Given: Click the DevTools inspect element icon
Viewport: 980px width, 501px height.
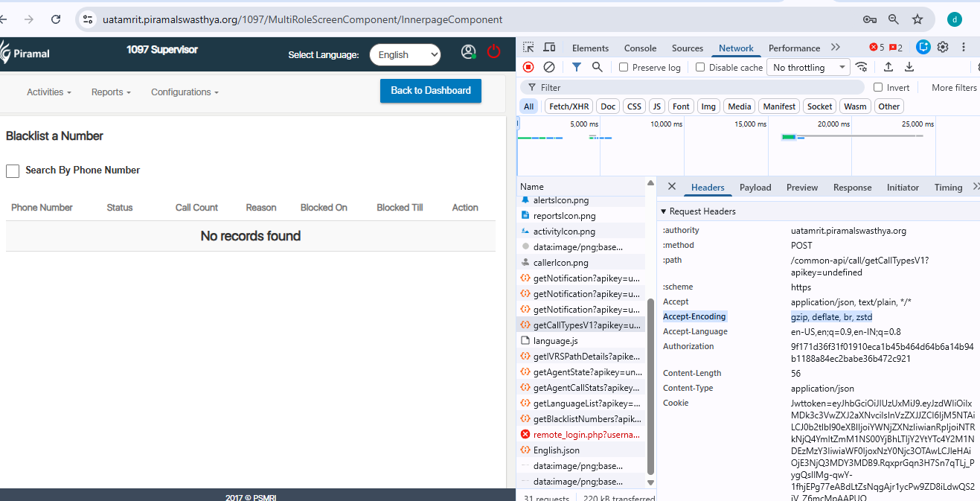Looking at the screenshot, I should click(528, 48).
